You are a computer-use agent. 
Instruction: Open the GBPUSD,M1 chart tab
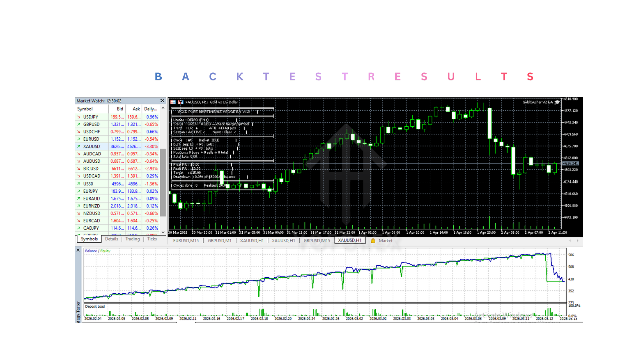[x=220, y=240]
